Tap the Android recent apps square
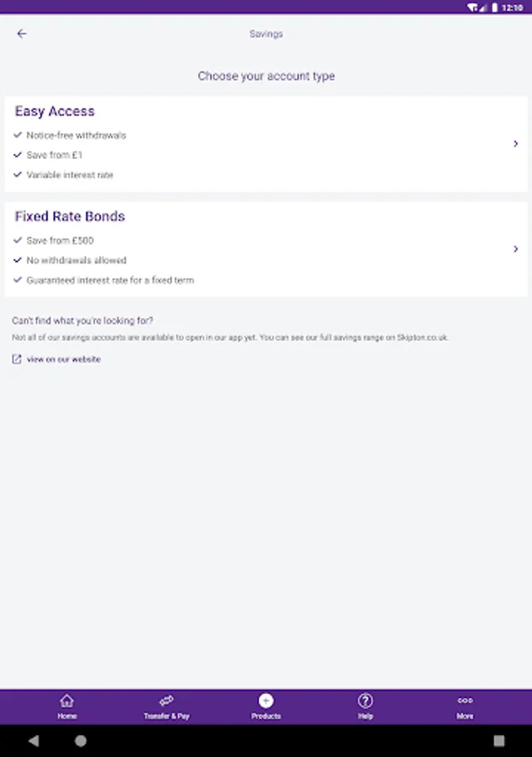 [x=499, y=741]
